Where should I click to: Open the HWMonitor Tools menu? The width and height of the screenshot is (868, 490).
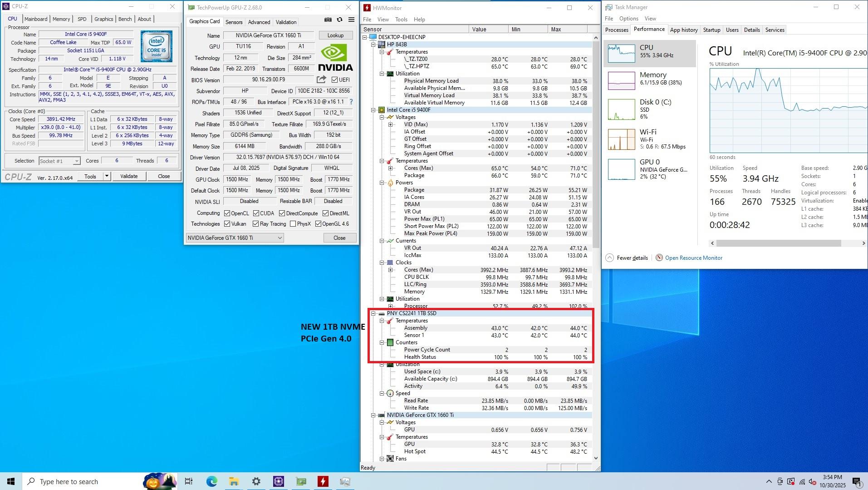point(401,20)
